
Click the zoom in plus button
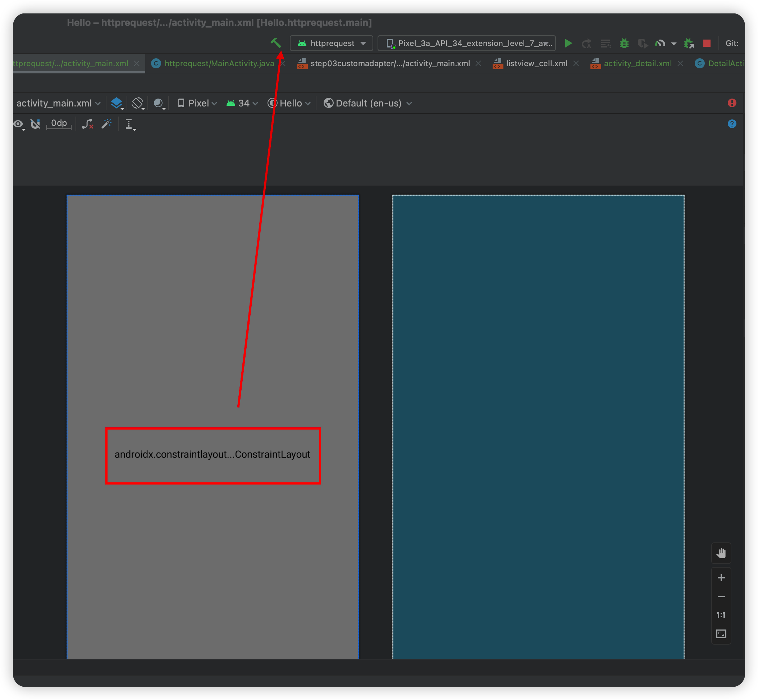[721, 578]
